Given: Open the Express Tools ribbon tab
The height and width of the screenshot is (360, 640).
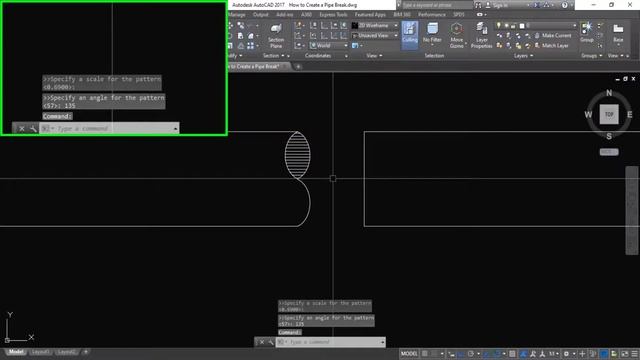Looking at the screenshot, I should (x=333, y=15).
